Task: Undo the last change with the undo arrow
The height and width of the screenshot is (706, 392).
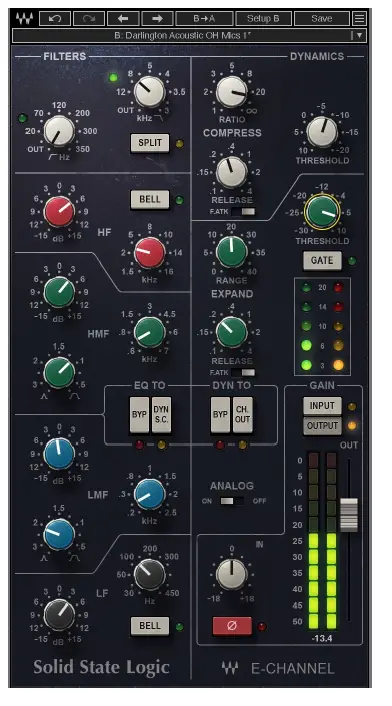Action: click(55, 18)
